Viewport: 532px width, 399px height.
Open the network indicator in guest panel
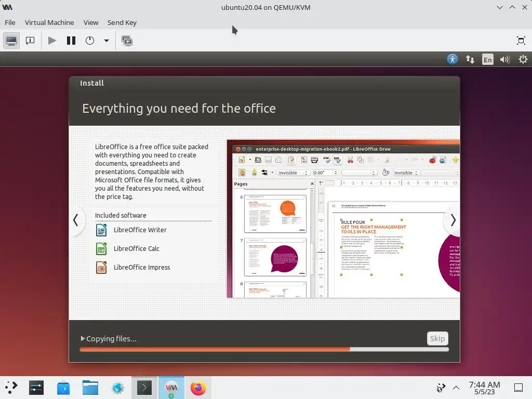click(470, 59)
